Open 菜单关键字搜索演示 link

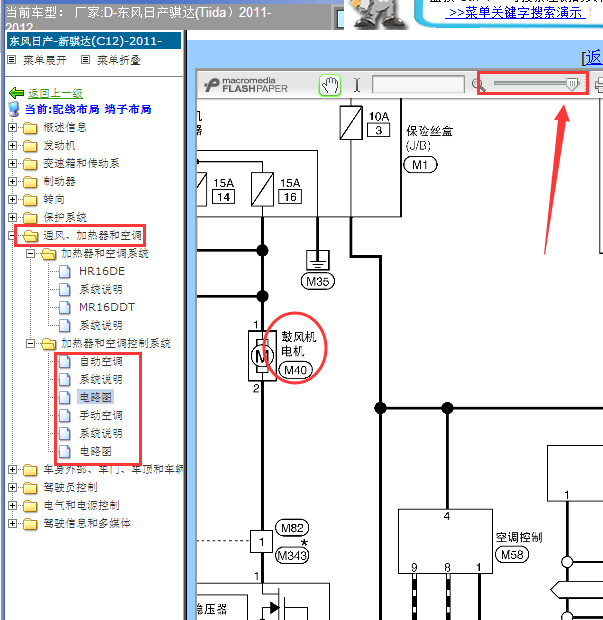515,13
